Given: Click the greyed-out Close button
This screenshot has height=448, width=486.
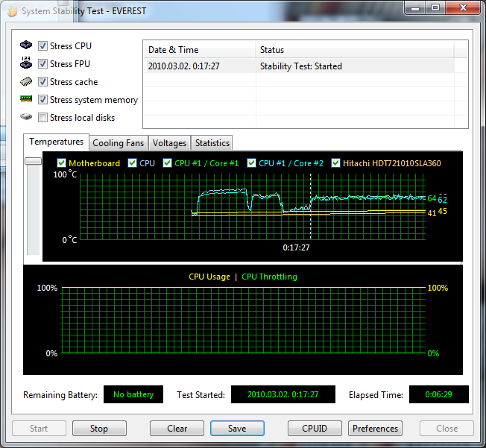Looking at the screenshot, I should [x=446, y=428].
